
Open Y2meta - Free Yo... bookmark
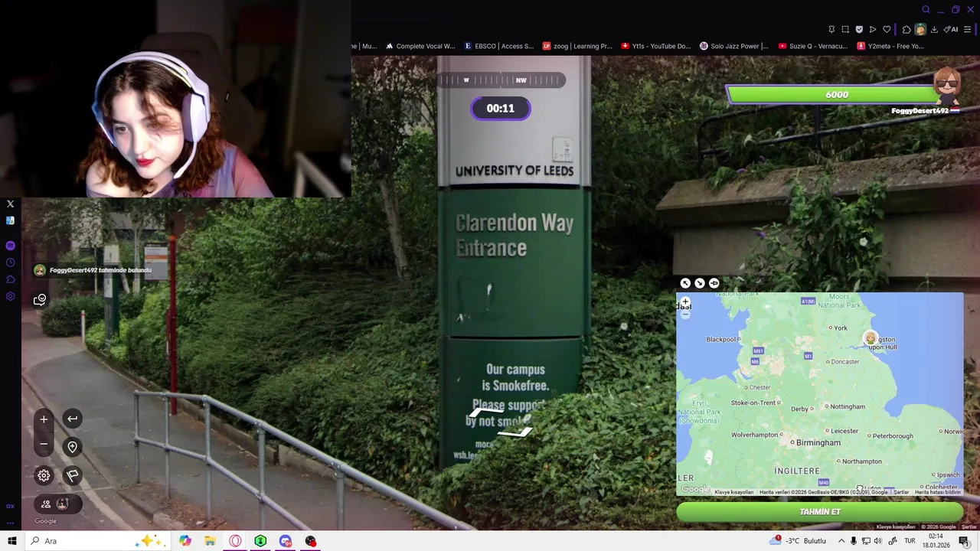pyautogui.click(x=890, y=46)
